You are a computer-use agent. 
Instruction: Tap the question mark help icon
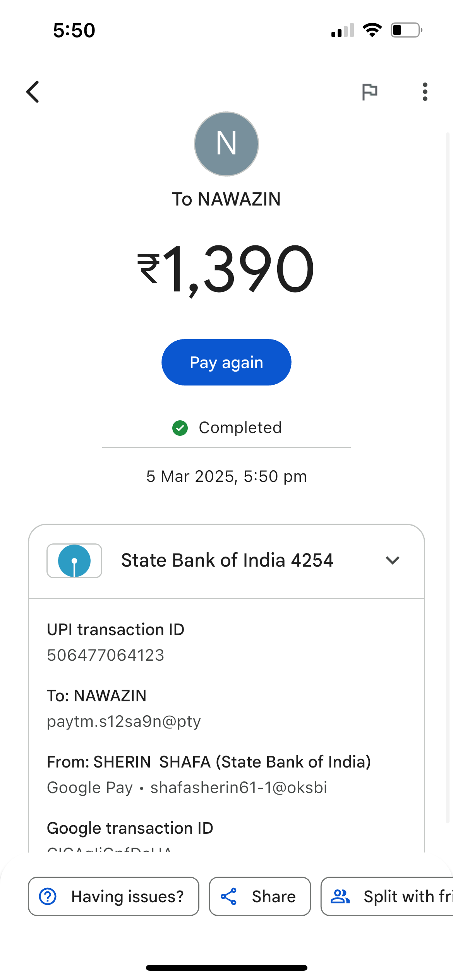pos(48,896)
